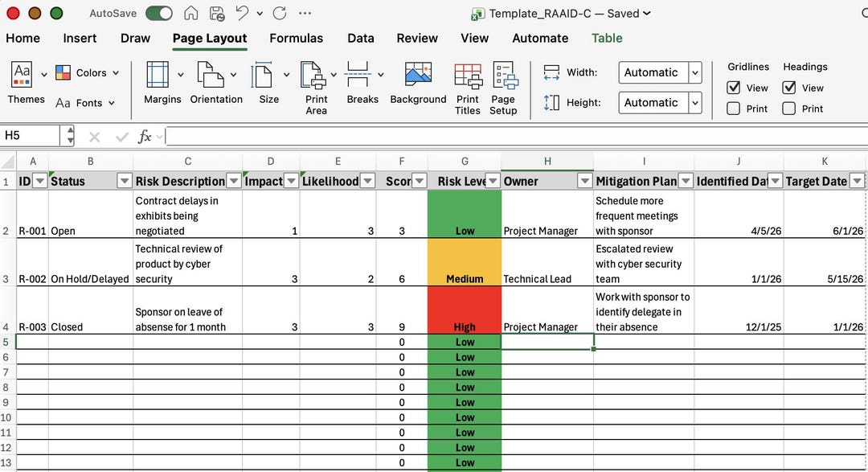Open the Table tab
This screenshot has width=868, height=472.
point(607,39)
